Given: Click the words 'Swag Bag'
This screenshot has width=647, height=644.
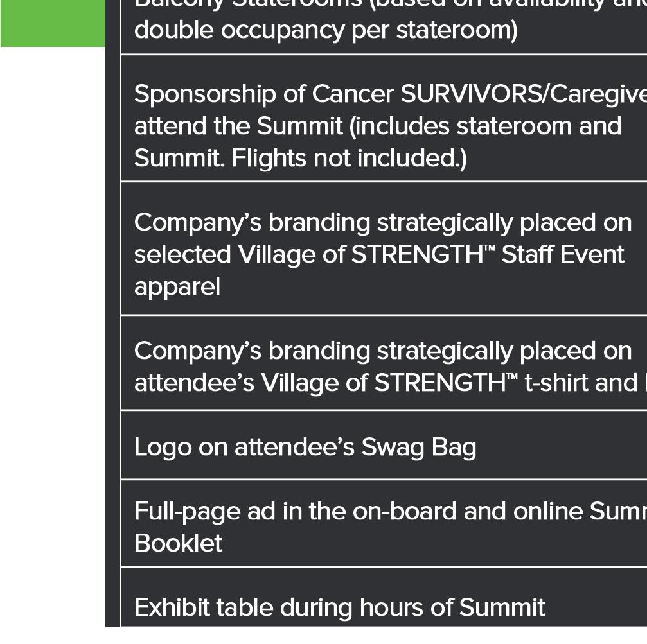Looking at the screenshot, I should [418, 447].
